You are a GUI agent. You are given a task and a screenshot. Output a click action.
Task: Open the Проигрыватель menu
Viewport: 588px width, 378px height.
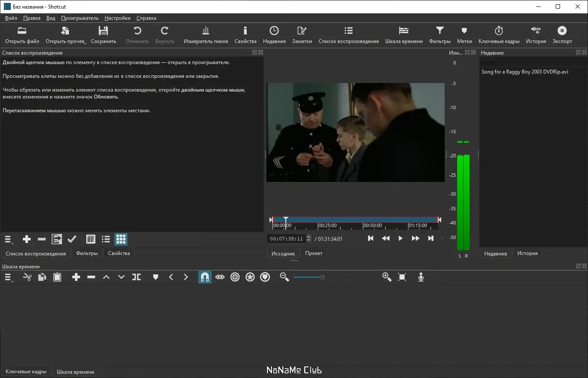tap(80, 18)
